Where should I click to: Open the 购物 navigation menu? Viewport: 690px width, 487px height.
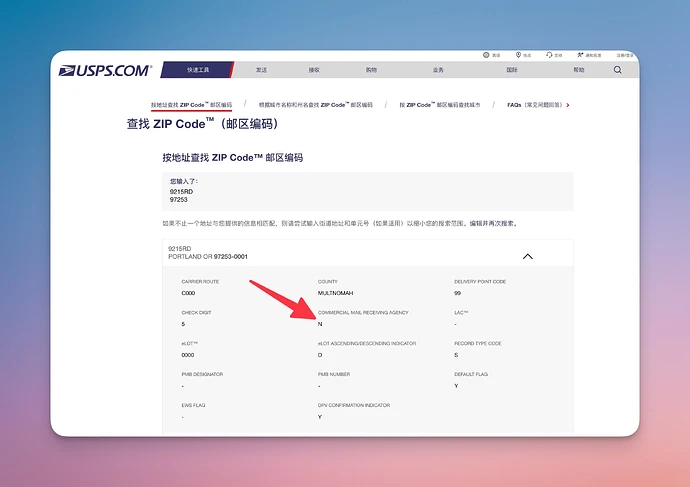point(371,70)
